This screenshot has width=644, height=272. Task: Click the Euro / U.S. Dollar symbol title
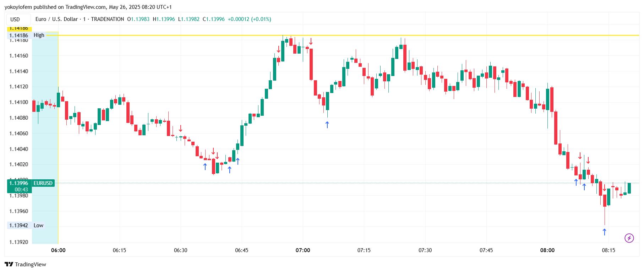tap(56, 19)
